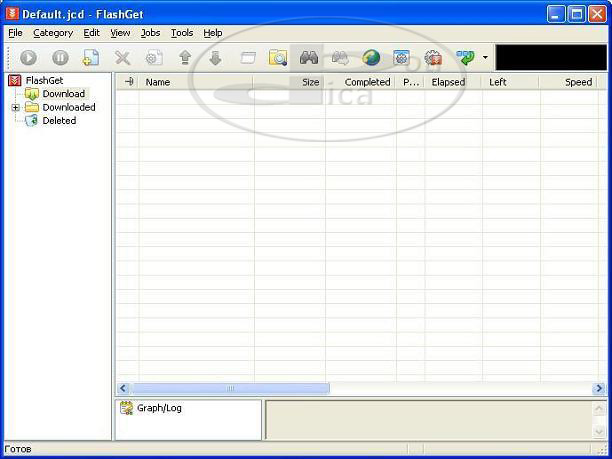Sort list by Name column header
This screenshot has width=612, height=459.
158,82
